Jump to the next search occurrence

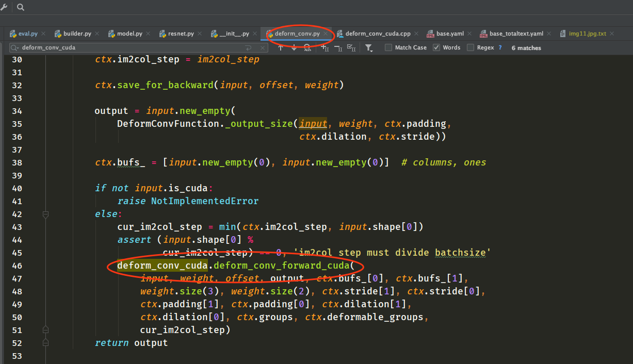pos(294,47)
